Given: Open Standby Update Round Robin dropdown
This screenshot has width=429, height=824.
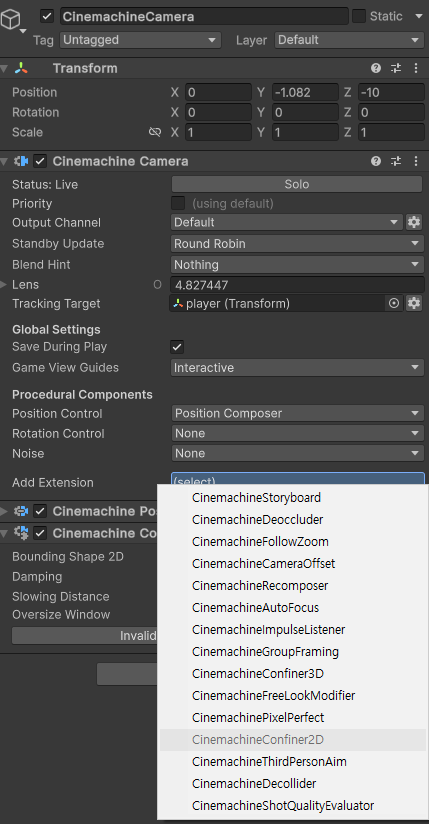Looking at the screenshot, I should point(297,244).
